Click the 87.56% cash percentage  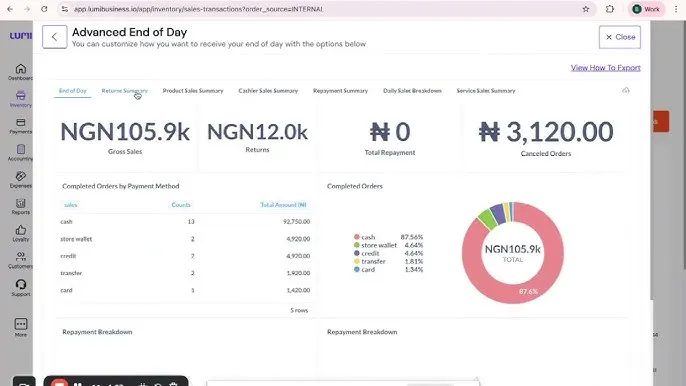412,237
